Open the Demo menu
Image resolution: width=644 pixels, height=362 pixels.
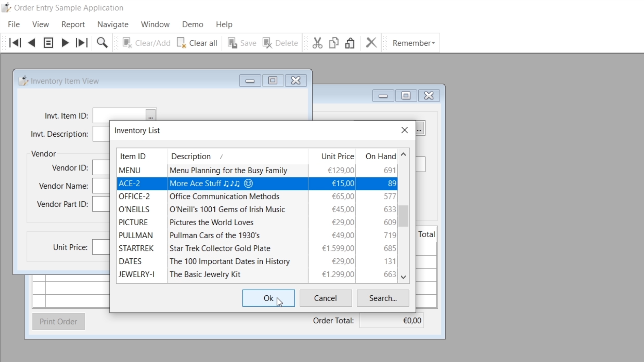(193, 24)
